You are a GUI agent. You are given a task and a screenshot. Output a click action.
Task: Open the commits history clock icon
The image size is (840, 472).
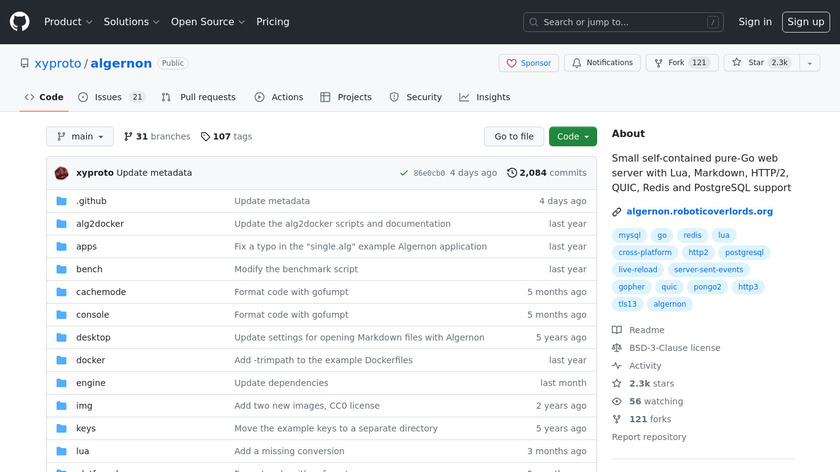[512, 173]
